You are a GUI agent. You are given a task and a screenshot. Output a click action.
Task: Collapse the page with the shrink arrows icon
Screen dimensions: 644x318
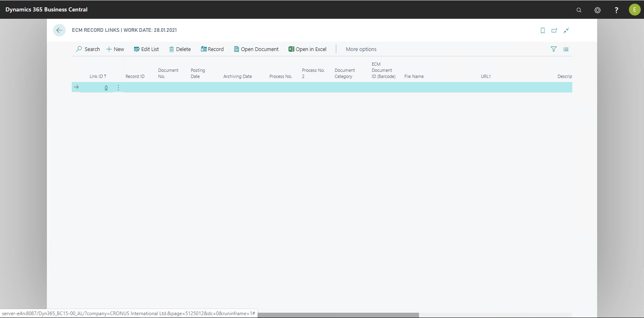pyautogui.click(x=566, y=31)
